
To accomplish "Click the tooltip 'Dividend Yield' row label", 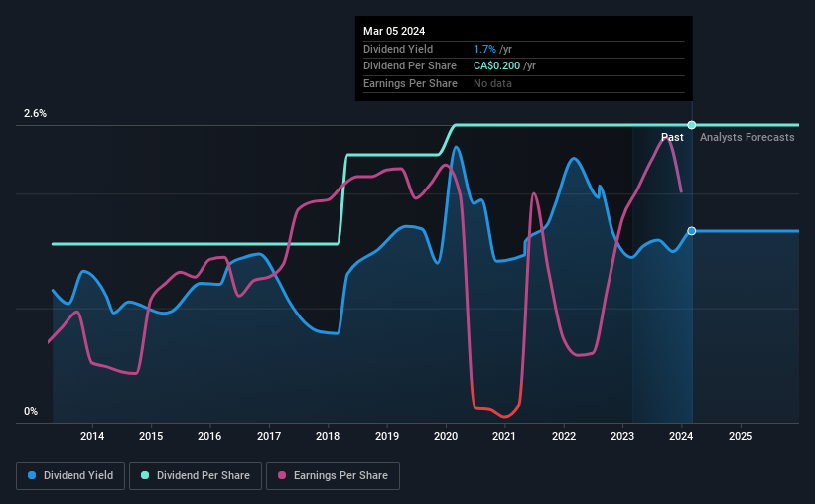I will 398,49.
